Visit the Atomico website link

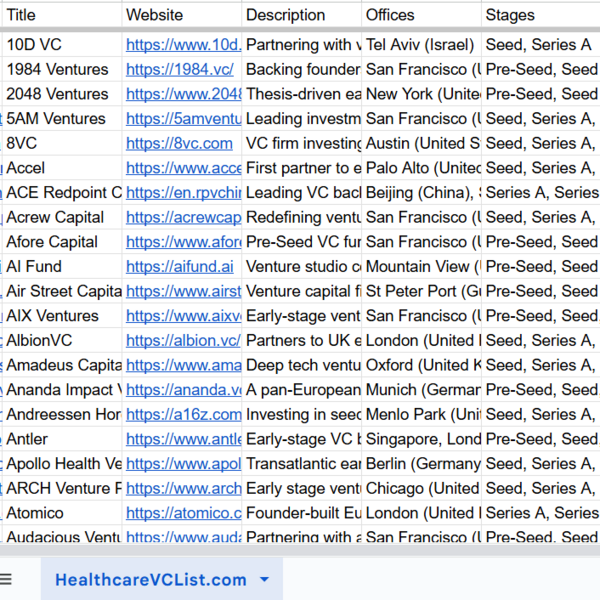pyautogui.click(x=184, y=513)
